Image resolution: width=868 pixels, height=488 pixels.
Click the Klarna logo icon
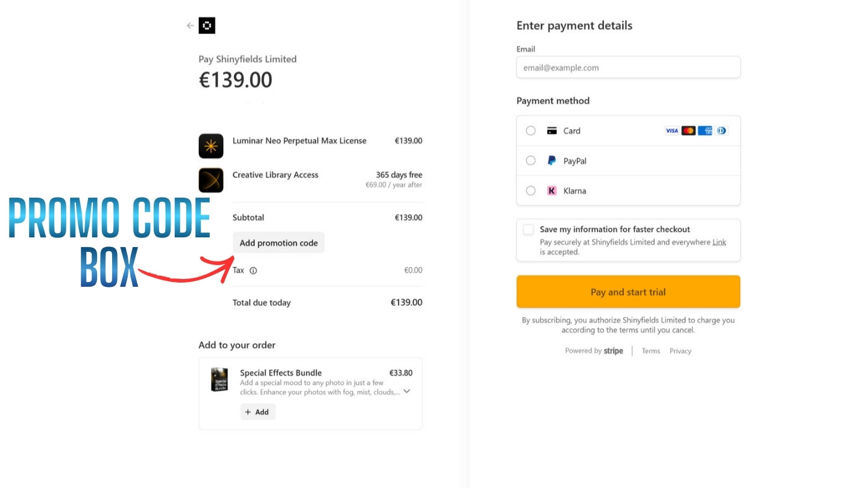[x=552, y=191]
